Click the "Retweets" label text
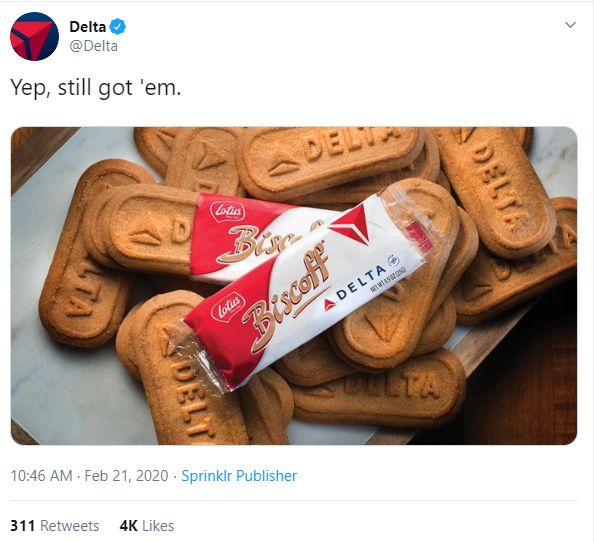The image size is (594, 542). [70, 526]
